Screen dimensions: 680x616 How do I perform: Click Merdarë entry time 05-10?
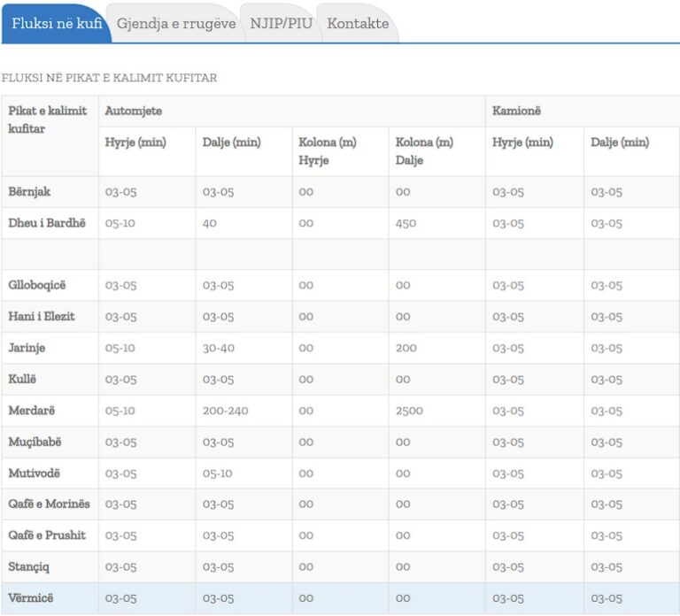(x=120, y=411)
